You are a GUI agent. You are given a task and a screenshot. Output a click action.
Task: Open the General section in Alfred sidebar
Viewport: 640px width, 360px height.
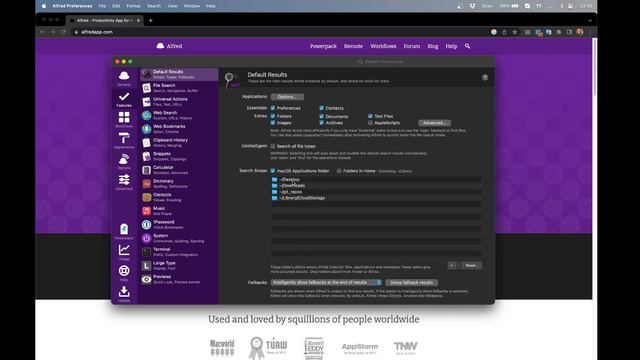tap(124, 78)
